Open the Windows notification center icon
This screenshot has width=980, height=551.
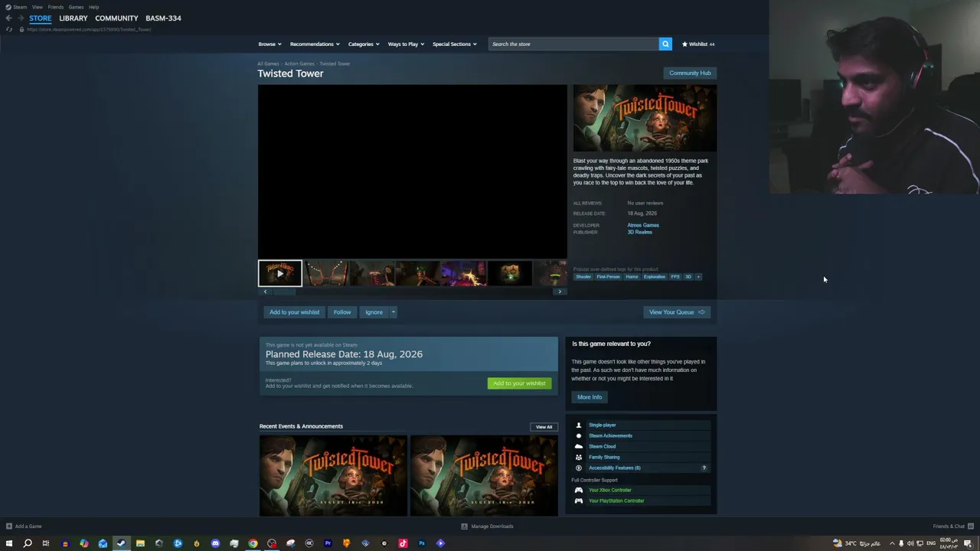point(968,543)
